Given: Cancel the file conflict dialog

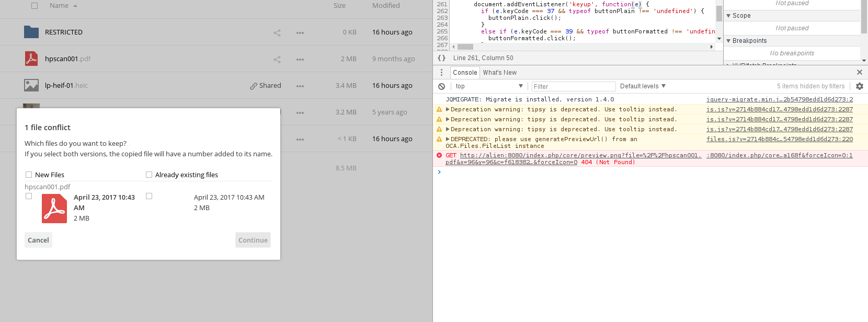Looking at the screenshot, I should (38, 240).
